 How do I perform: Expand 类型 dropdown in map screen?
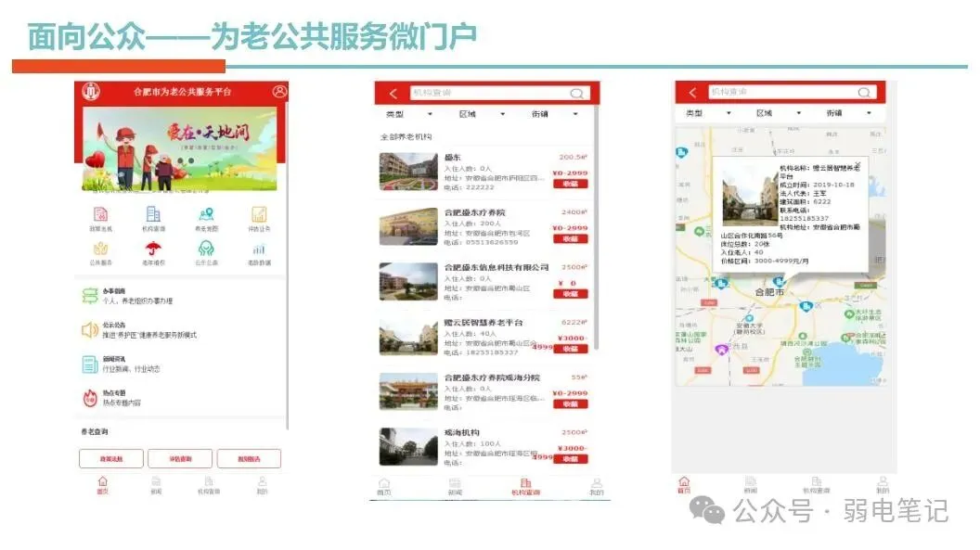coord(708,113)
